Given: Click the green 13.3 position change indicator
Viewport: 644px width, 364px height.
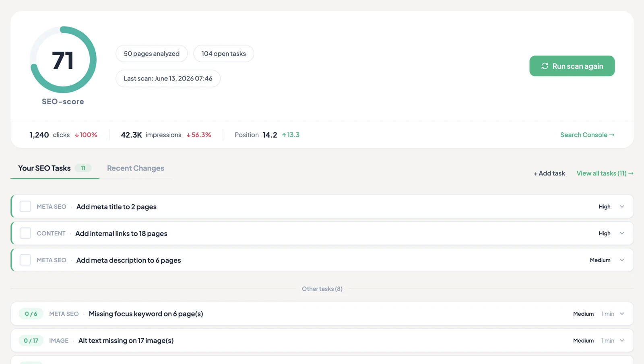Looking at the screenshot, I should tap(291, 135).
